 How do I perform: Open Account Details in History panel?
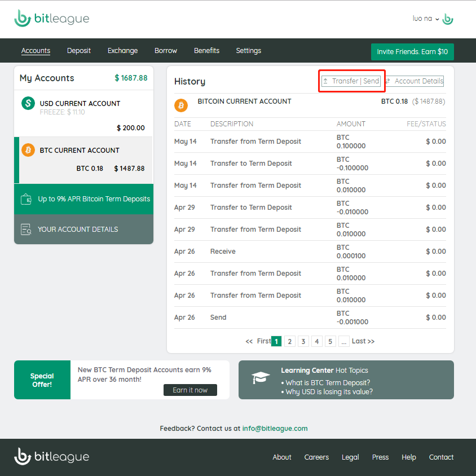(415, 81)
